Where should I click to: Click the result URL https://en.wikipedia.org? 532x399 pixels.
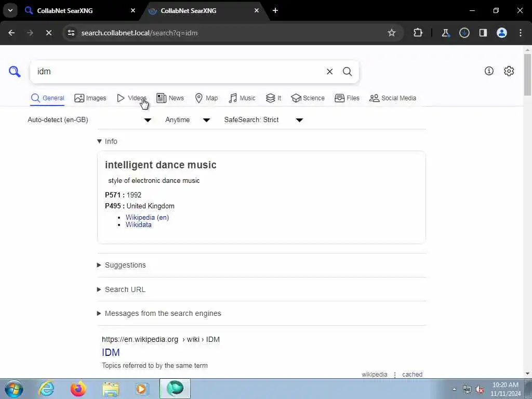[x=140, y=340]
